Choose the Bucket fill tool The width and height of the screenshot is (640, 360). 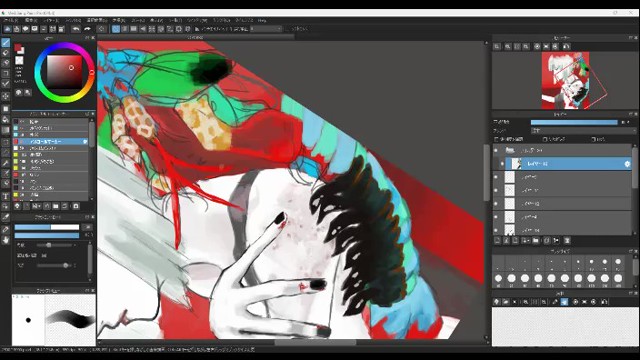(6, 120)
